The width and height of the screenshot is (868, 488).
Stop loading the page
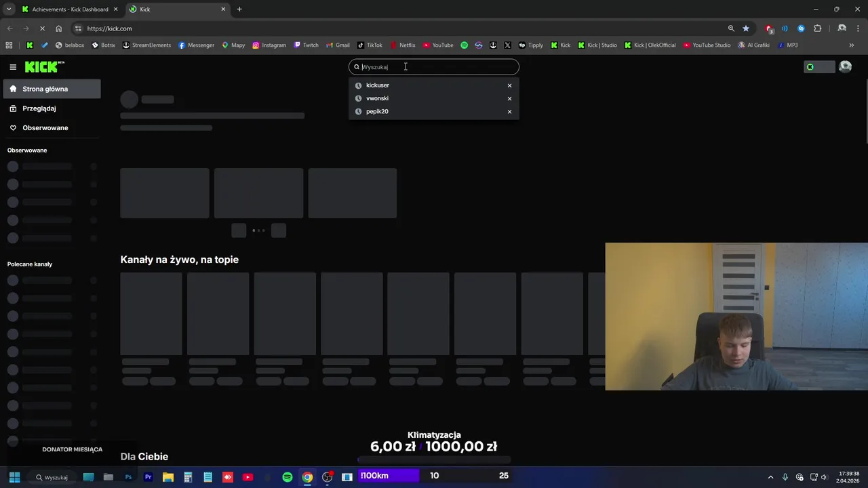tap(42, 28)
